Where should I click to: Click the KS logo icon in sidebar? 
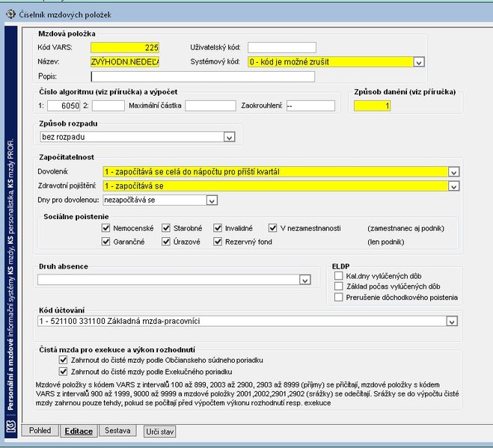coord(11,426)
